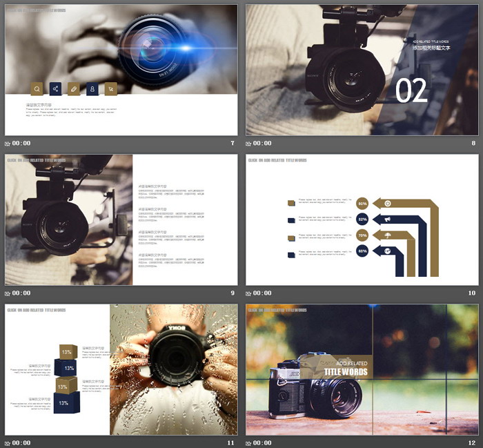
Task: Click the transition star icon under slide 9
Action: pos(8,293)
